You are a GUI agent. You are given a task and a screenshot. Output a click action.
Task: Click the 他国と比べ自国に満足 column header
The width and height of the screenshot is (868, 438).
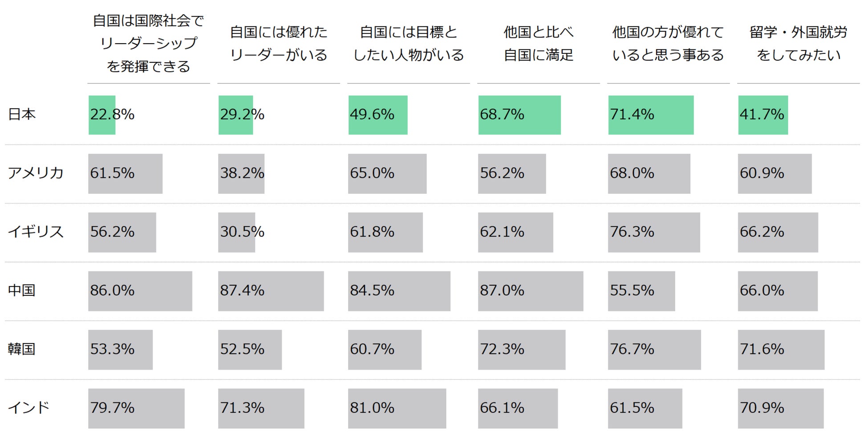click(539, 43)
